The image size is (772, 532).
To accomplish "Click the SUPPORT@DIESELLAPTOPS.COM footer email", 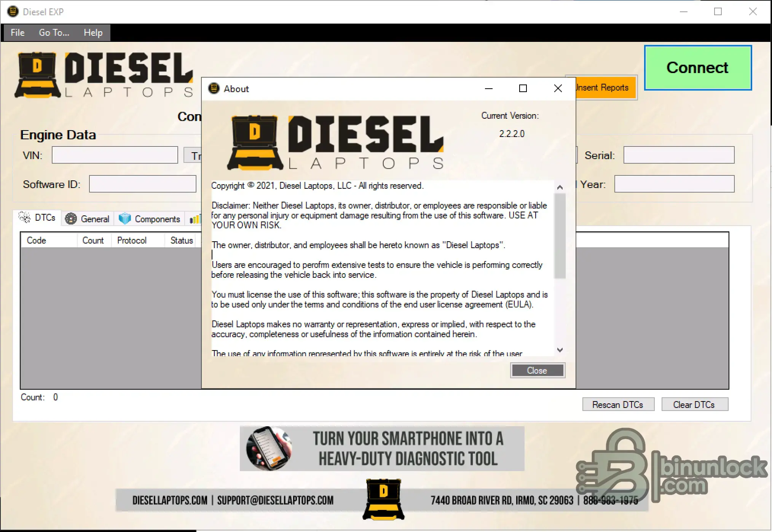I will tap(275, 500).
